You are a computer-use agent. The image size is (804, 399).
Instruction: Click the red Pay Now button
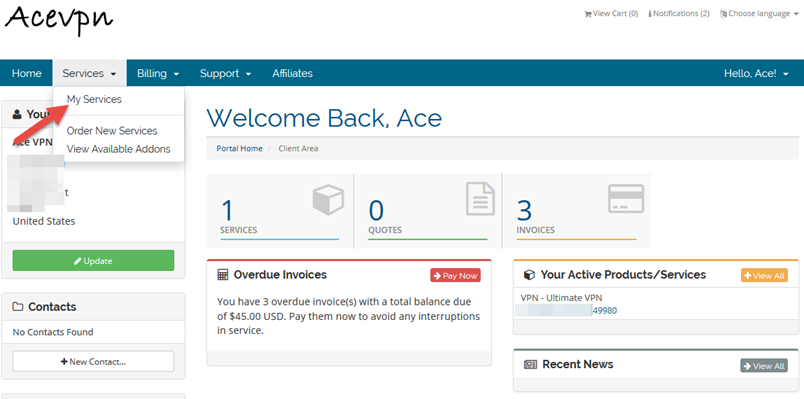tap(455, 275)
